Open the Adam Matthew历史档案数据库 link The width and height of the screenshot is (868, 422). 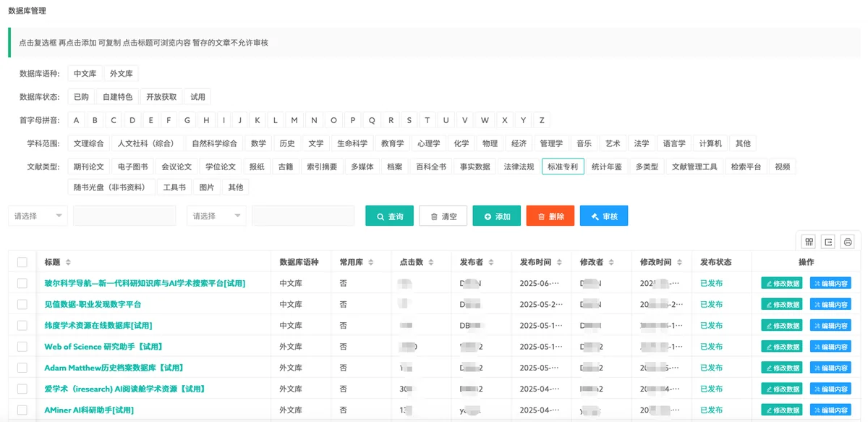coord(114,368)
